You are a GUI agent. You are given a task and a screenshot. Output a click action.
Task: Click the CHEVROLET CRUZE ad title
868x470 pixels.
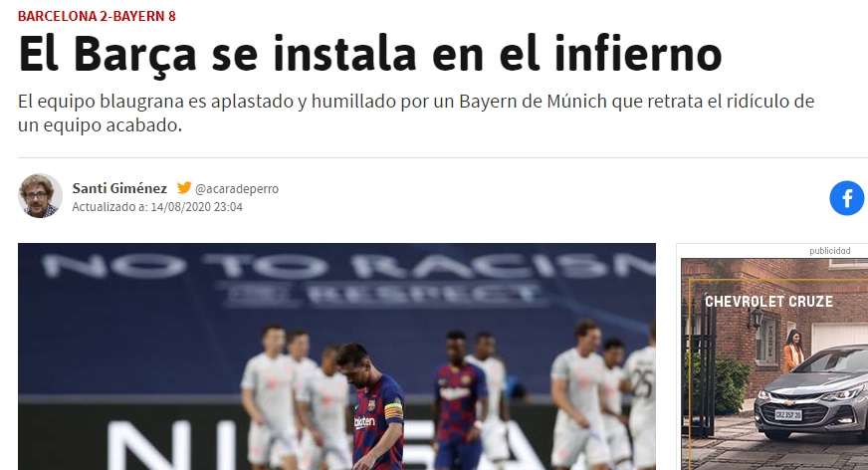768,302
